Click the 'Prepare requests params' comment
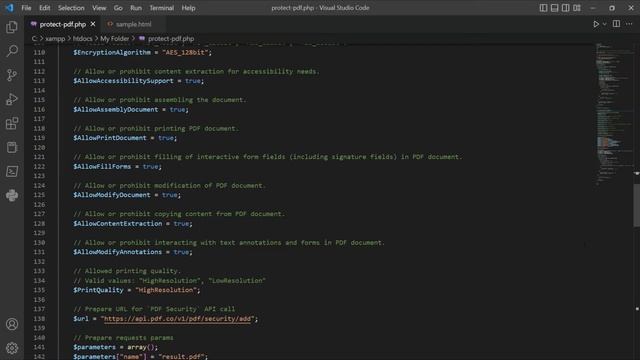The width and height of the screenshot is (640, 360). [123, 338]
